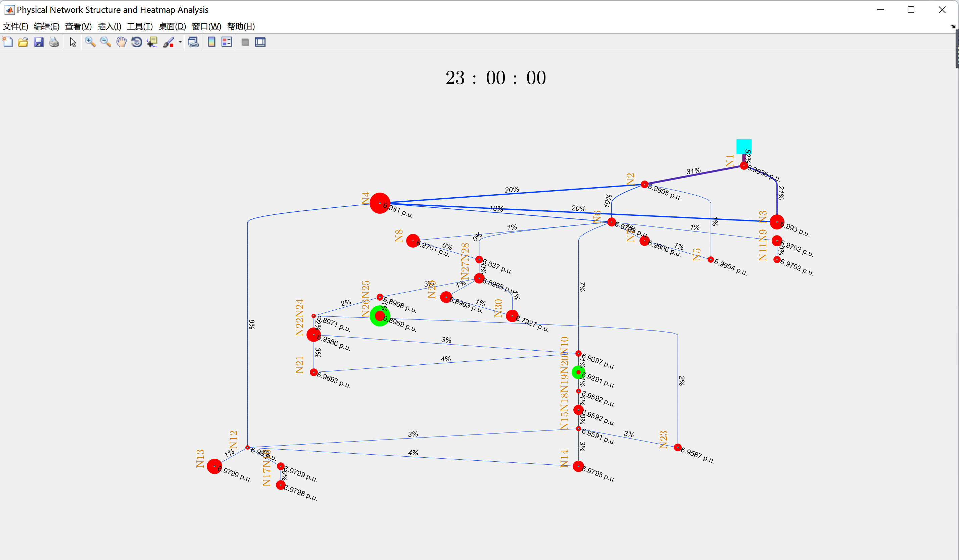Toggle Insert Legend in toolbar
Image resolution: width=959 pixels, height=560 pixels.
click(x=227, y=42)
